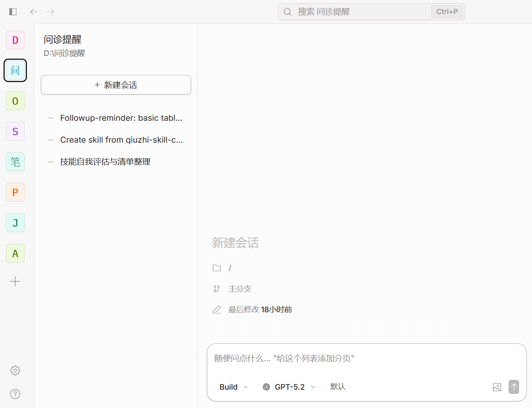This screenshot has width=532, height=408.
Task: Open Followup-reminder session
Action: click(x=121, y=118)
